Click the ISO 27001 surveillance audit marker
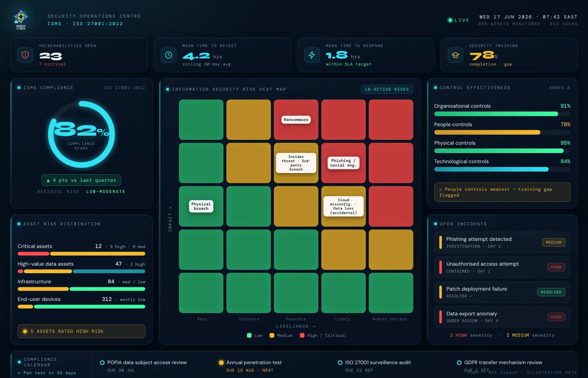The width and height of the screenshot is (588, 378). pos(340,362)
